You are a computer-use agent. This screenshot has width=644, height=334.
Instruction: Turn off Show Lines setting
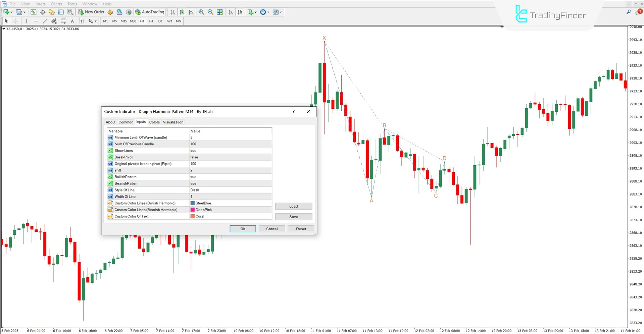click(230, 150)
